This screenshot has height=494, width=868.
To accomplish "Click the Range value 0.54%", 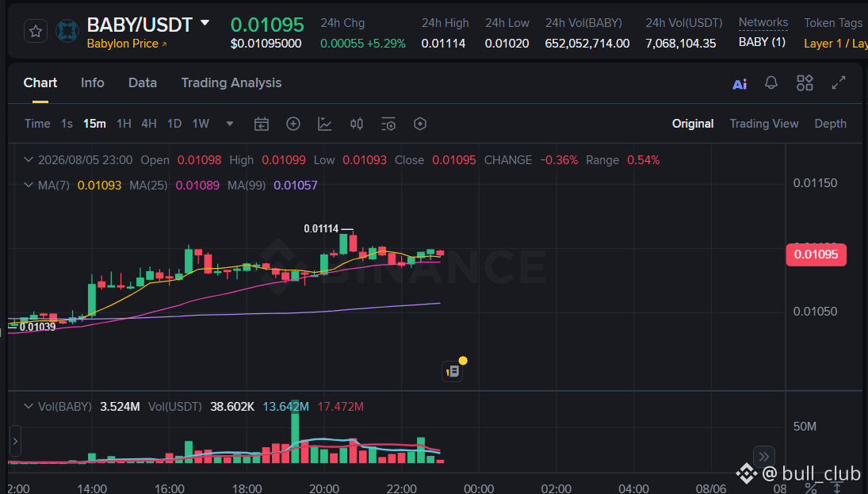I will [x=643, y=160].
